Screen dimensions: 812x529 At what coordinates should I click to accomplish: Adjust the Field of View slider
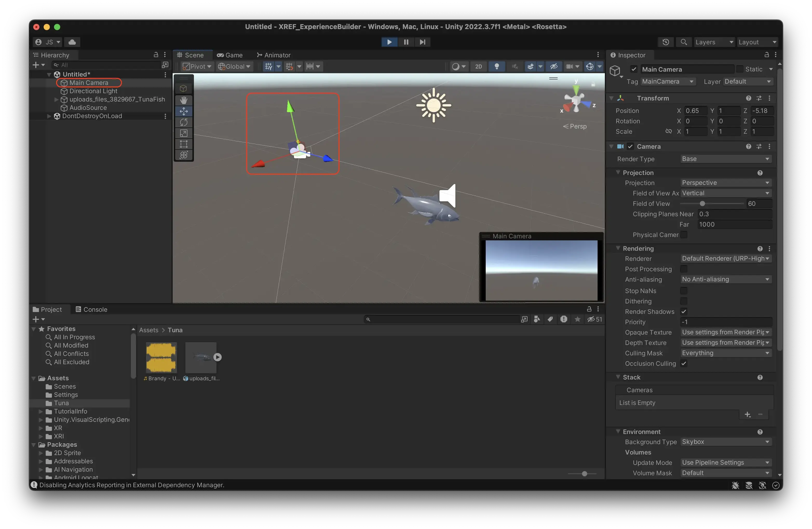[x=702, y=204]
